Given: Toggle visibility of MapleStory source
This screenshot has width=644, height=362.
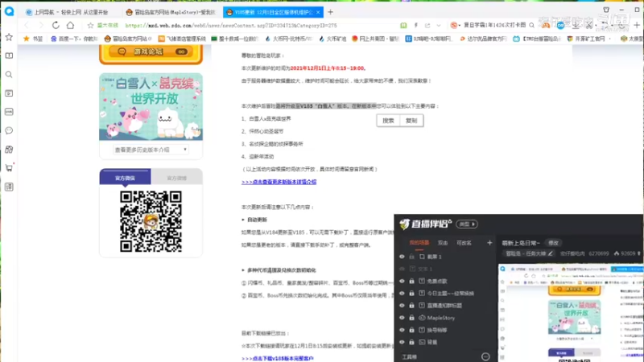Looking at the screenshot, I should coord(402,318).
